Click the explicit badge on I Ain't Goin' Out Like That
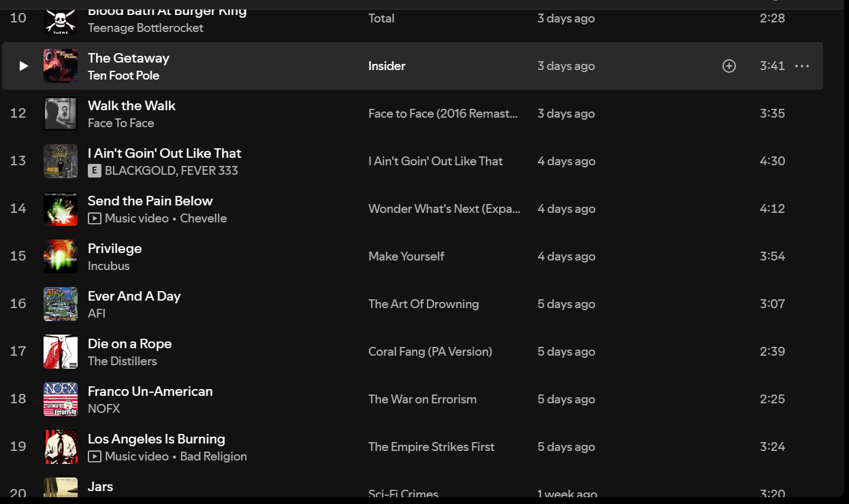 click(95, 171)
